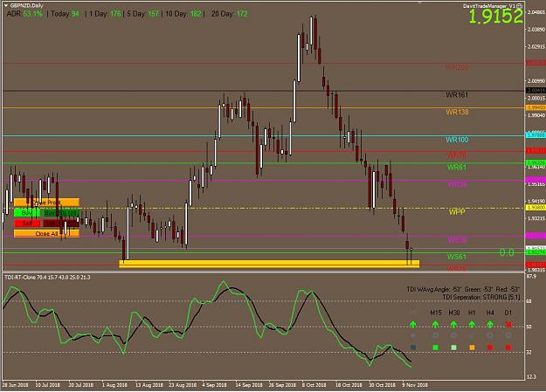Click the 1 Aug 2018 date marker
Image resolution: width=546 pixels, height=392 pixels.
click(x=114, y=385)
